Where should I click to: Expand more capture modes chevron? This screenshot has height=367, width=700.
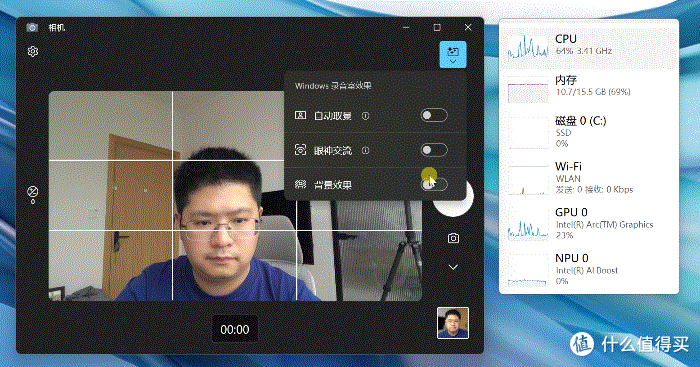coord(453,267)
